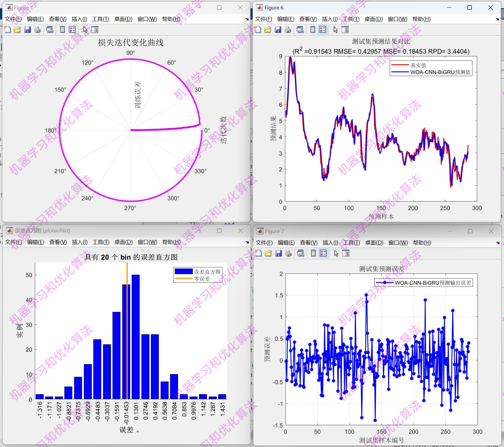
Task: Open Property Inspector from Figure 7 toolbar
Action: click(346, 253)
